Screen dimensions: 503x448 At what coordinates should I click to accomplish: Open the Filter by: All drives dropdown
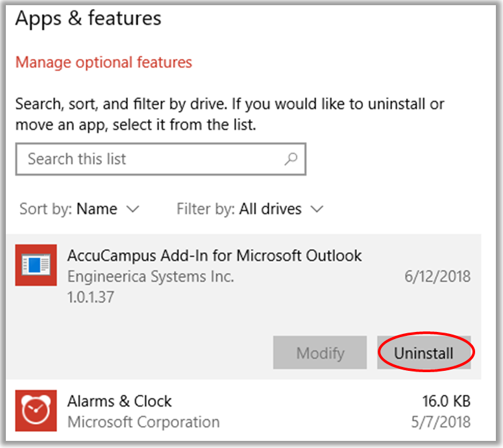click(250, 209)
